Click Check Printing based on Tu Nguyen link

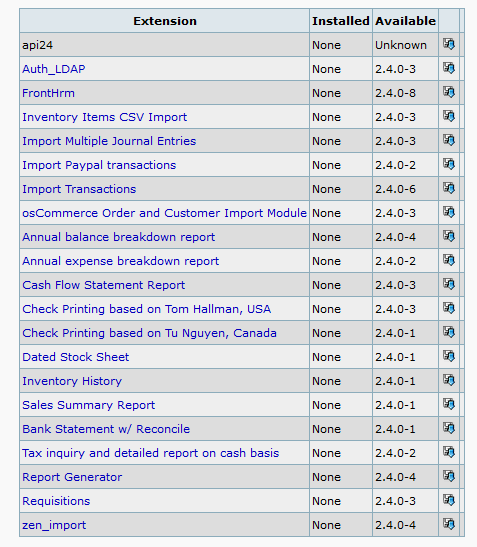149,333
